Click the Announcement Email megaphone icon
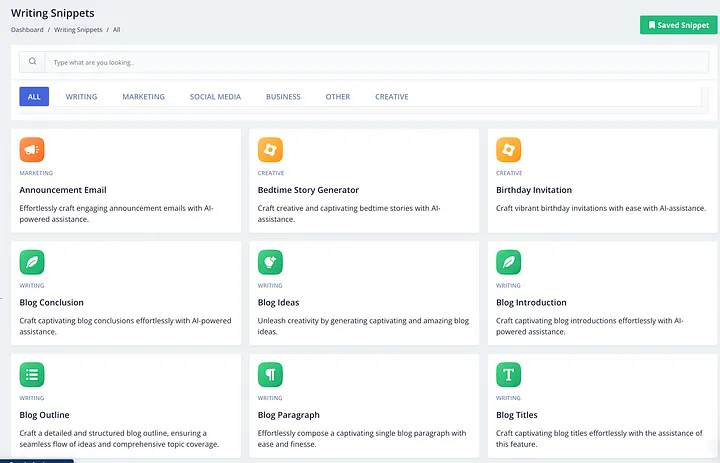Viewport: 720px width, 463px height. [32, 150]
